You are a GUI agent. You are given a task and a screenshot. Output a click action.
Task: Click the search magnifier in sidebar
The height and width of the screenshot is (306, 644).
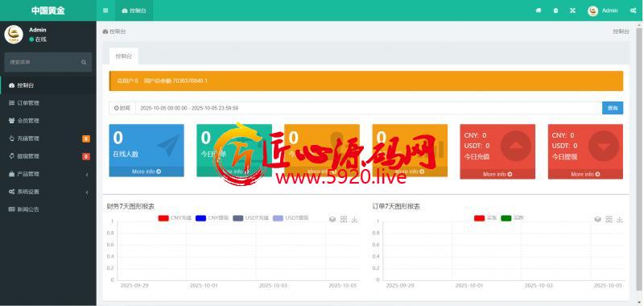tap(84, 63)
